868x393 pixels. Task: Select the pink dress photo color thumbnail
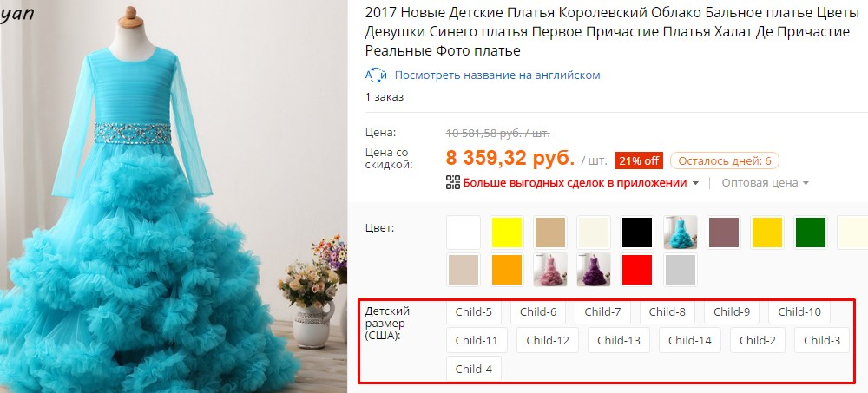(x=550, y=270)
